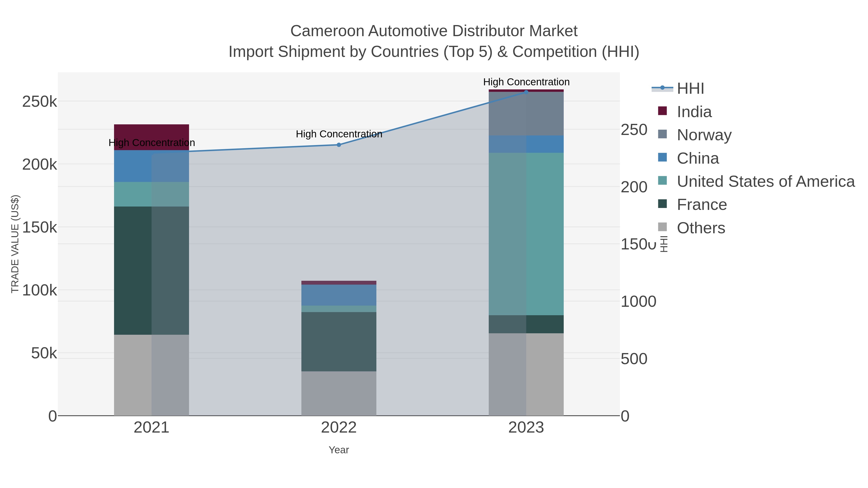This screenshot has height=488, width=868.
Task: Toggle the China legend entry
Action: 689,158
